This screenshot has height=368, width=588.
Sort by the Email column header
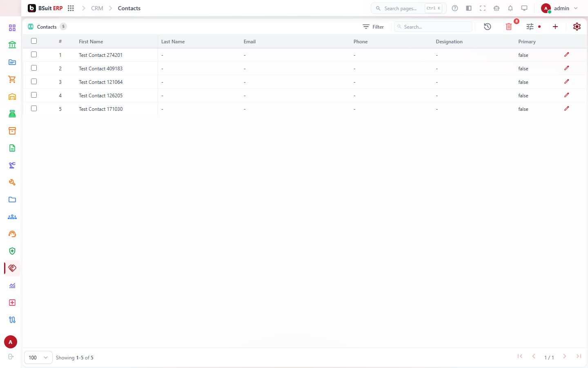point(249,42)
